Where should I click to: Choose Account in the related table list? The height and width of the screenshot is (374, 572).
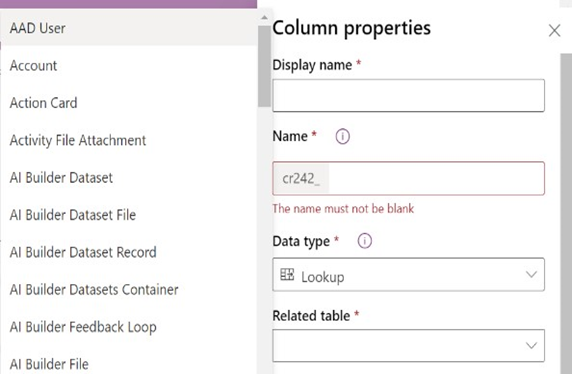128,66
